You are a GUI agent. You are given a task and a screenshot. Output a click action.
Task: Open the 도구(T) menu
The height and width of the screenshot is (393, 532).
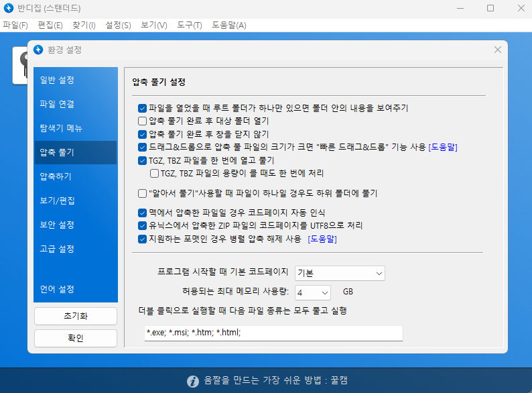point(190,25)
